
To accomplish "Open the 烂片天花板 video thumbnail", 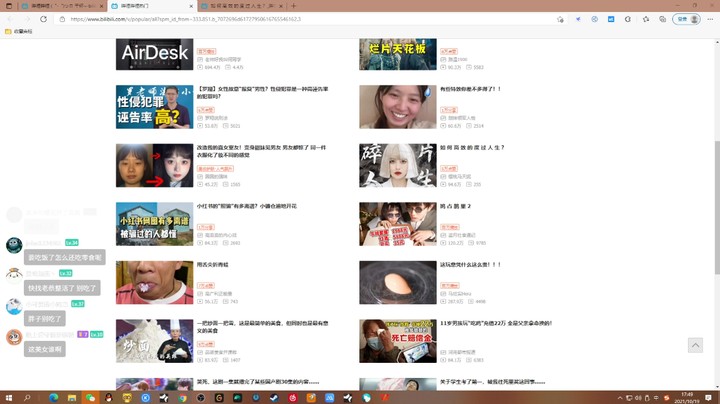I will pos(398,54).
